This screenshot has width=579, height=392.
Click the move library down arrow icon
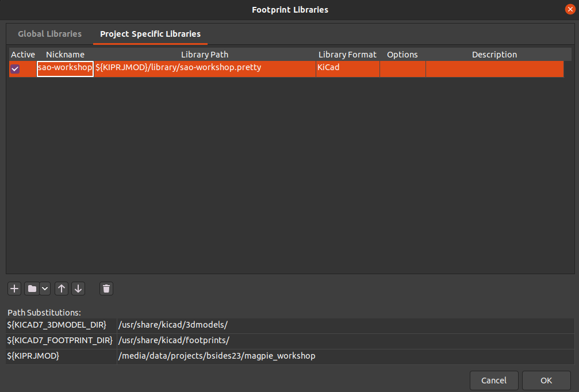click(x=78, y=289)
